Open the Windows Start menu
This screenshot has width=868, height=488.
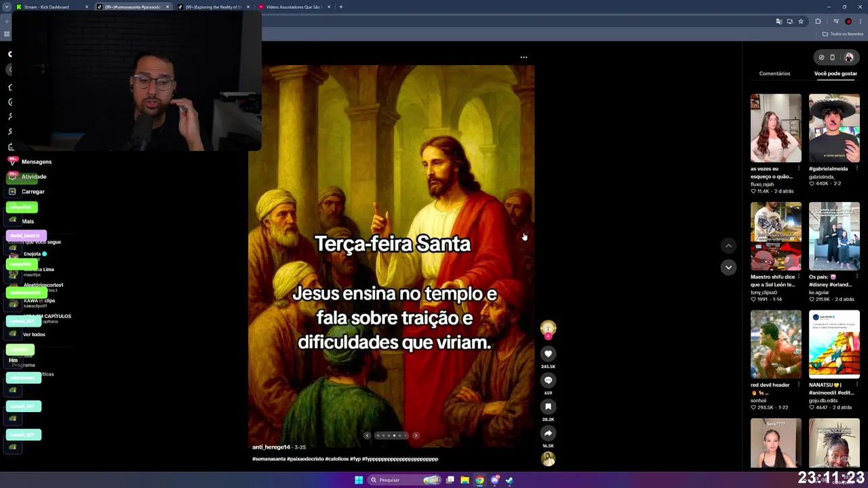[359, 480]
